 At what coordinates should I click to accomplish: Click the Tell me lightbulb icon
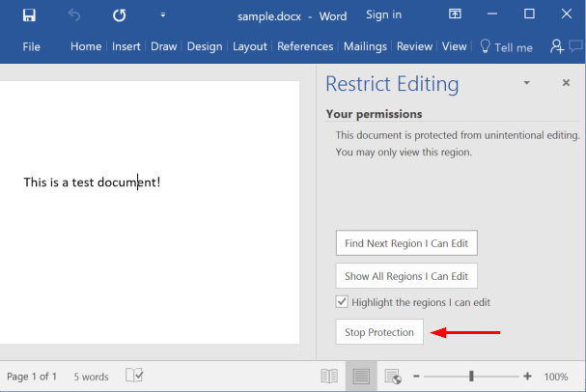[486, 46]
